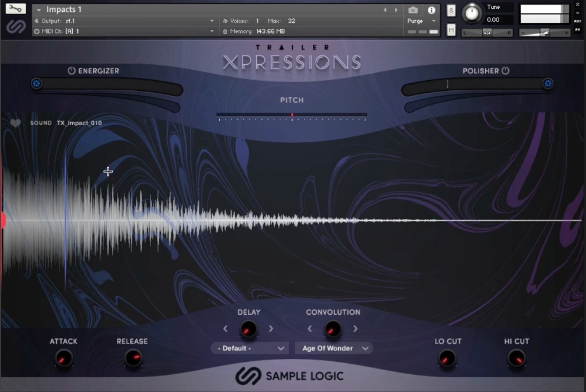Select the previous instrument arrow in the header
The image size is (586, 392).
[385, 10]
